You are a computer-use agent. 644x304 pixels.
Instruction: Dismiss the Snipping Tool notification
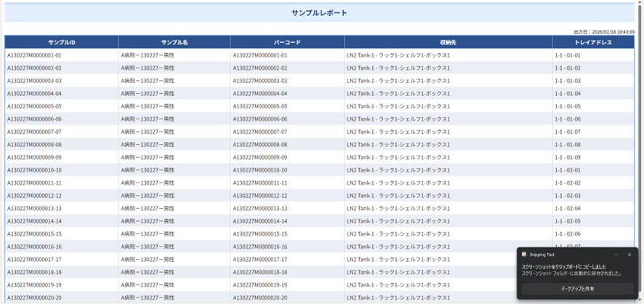(x=629, y=255)
